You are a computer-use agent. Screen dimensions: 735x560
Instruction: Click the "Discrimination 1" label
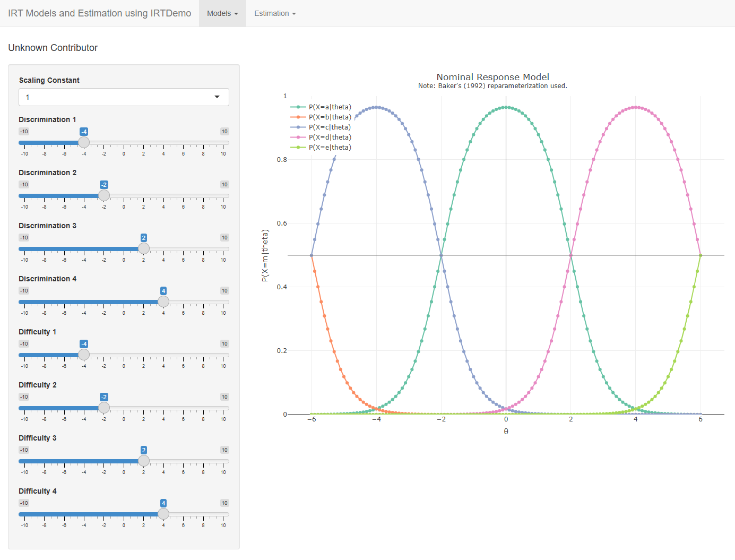48,119
